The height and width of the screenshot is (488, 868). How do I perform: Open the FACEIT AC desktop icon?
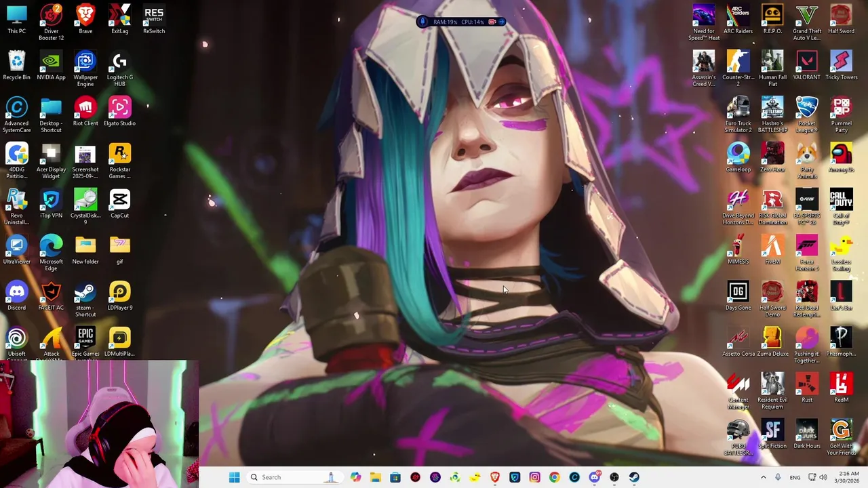(51, 296)
